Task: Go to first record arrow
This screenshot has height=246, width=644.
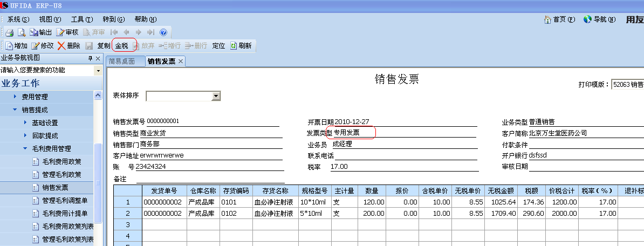Action: 114,32
